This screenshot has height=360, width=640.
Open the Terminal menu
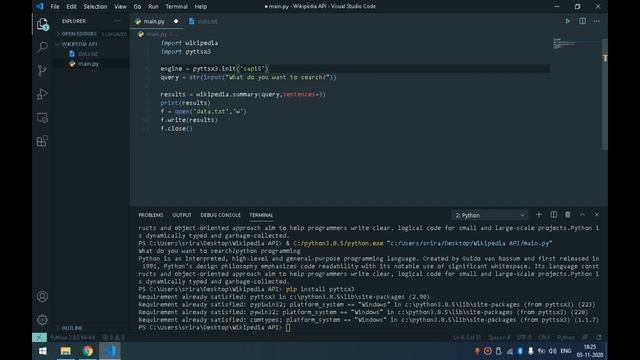point(176,7)
